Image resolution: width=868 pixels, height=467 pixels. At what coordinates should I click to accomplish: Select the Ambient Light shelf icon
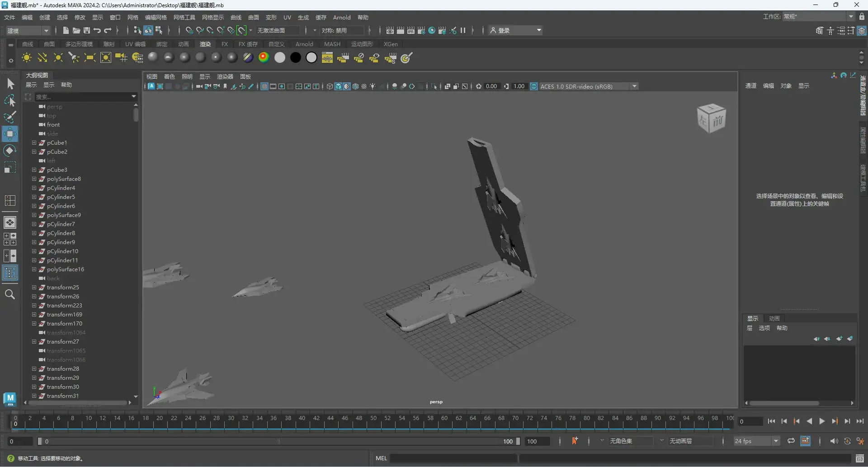click(27, 58)
